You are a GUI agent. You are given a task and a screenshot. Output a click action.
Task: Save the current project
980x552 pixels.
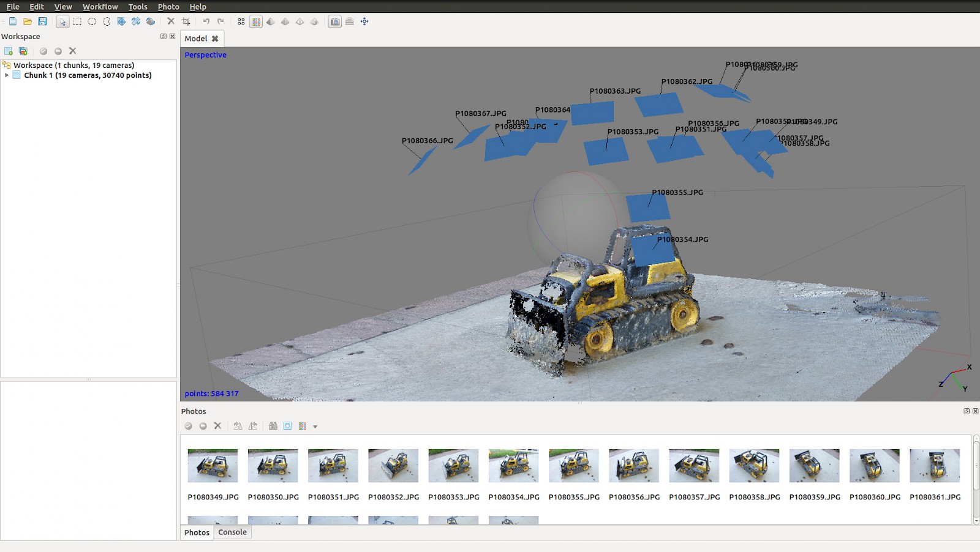click(43, 22)
